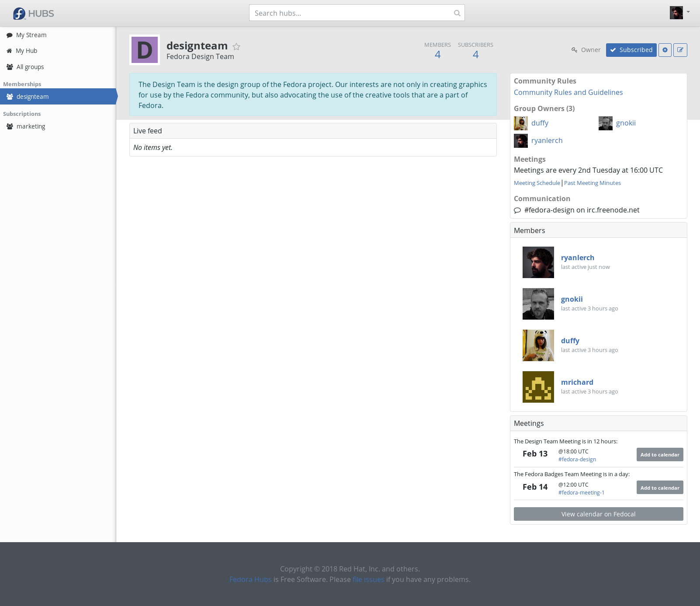700x606 pixels.
Task: Click mrichard's pixel avatar
Action: (x=538, y=387)
